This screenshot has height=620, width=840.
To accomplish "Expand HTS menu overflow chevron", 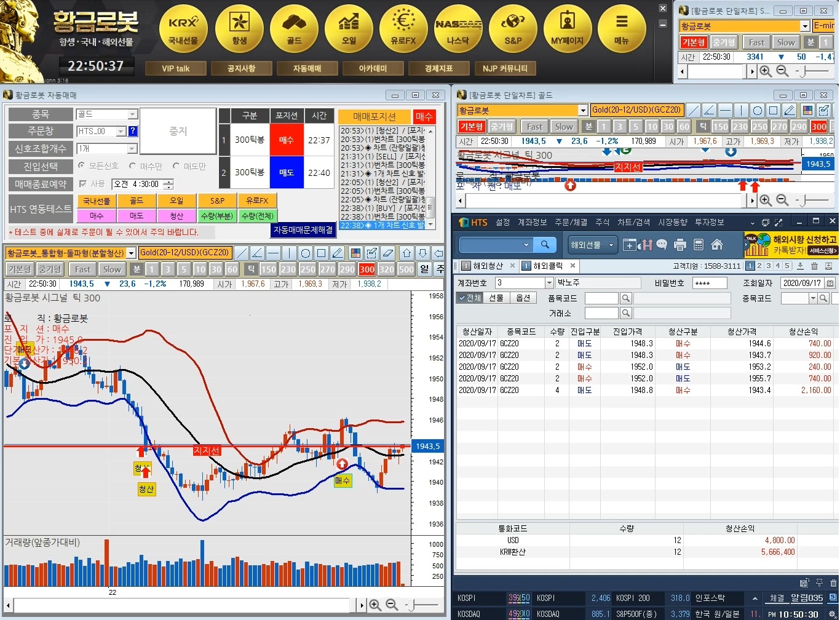I will [752, 223].
